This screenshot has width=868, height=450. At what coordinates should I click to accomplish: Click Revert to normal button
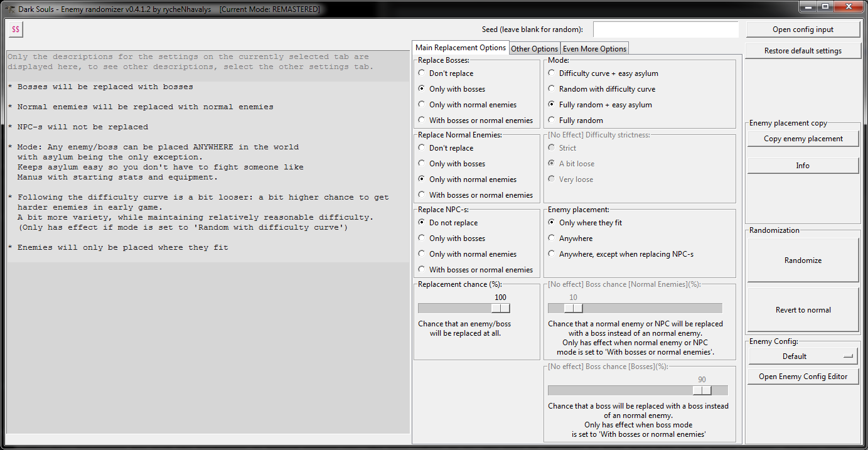[803, 310]
